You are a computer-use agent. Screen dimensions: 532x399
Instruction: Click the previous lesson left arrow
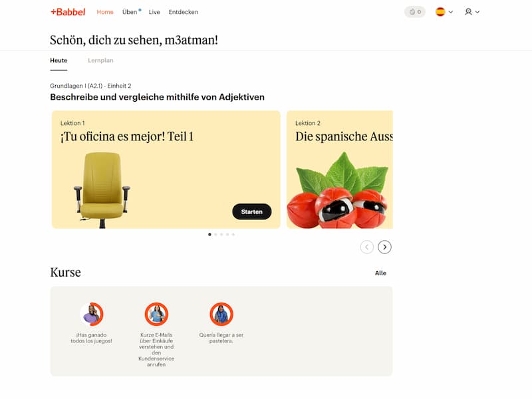point(366,247)
